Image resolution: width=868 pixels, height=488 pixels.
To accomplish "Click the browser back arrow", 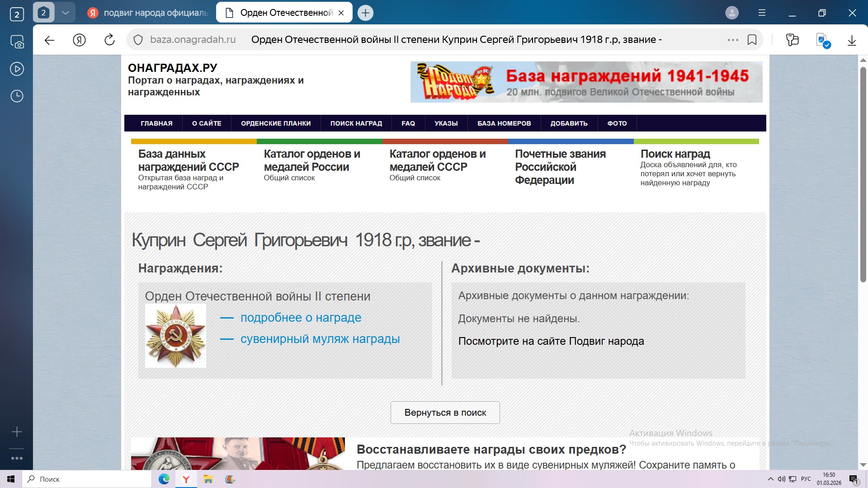I will [49, 40].
